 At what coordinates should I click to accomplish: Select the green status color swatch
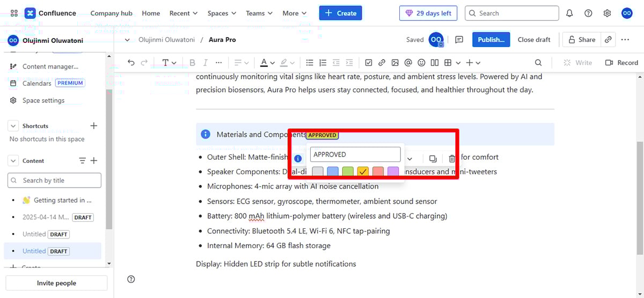point(348,172)
